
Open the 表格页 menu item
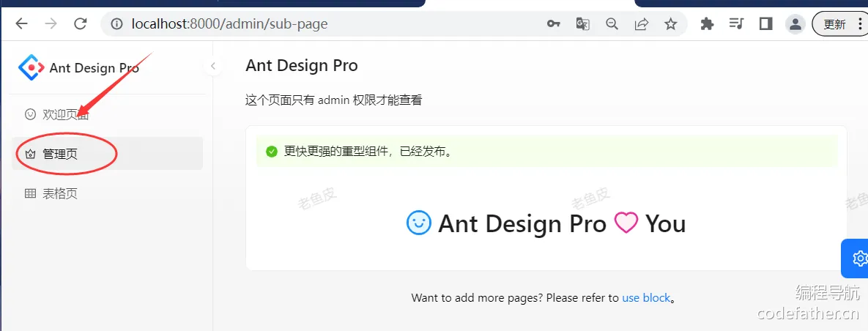[x=108, y=193]
